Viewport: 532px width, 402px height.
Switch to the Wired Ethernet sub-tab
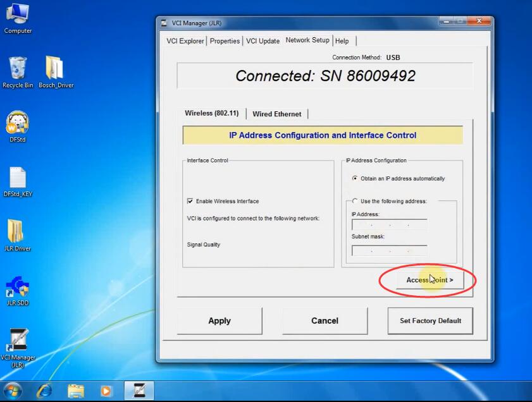coord(277,114)
